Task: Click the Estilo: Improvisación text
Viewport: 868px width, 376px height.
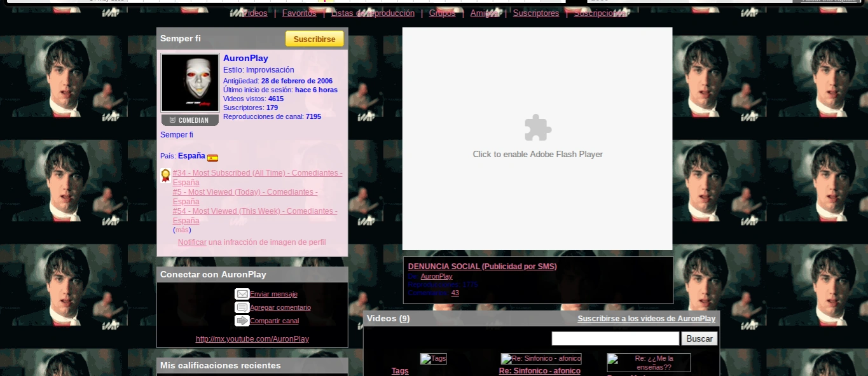Action: (x=259, y=70)
